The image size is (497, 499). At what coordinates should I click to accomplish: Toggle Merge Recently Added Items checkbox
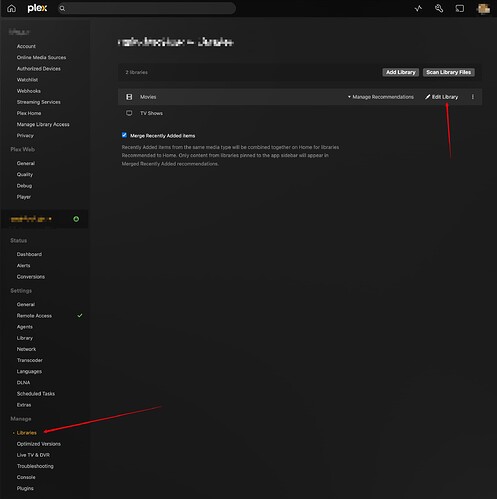click(124, 135)
